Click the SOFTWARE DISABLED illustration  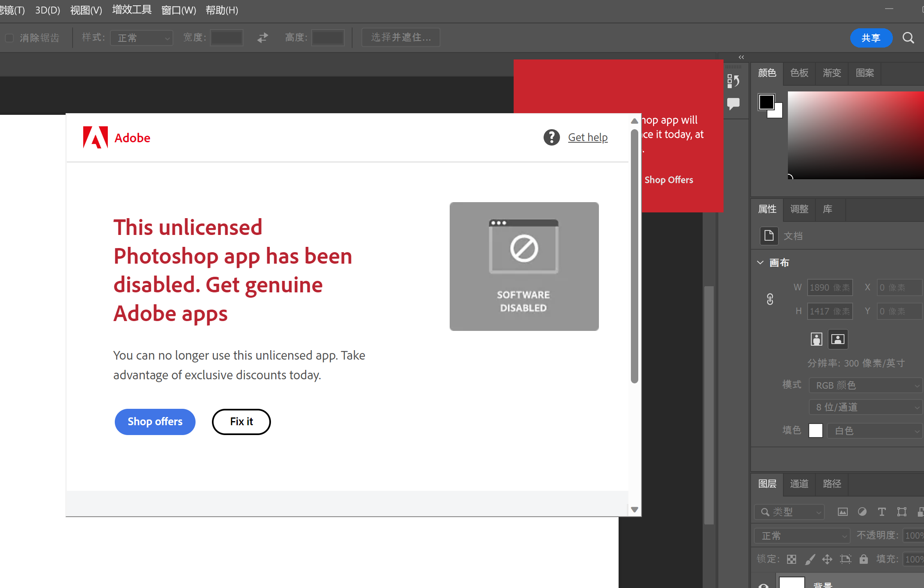[x=524, y=266]
